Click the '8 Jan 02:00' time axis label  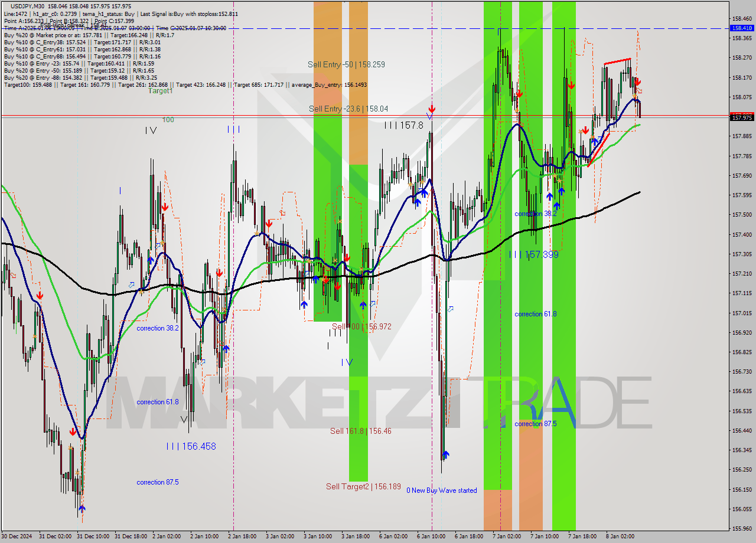[620, 537]
